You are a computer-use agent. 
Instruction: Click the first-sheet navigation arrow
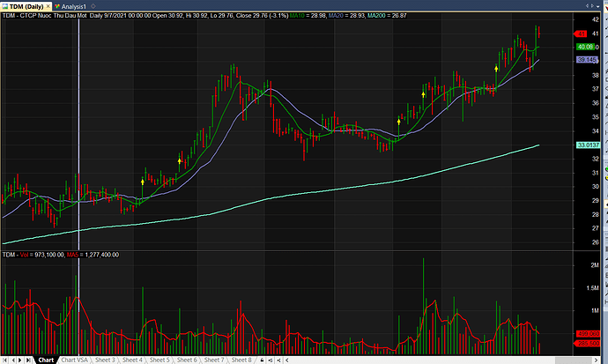4,360
